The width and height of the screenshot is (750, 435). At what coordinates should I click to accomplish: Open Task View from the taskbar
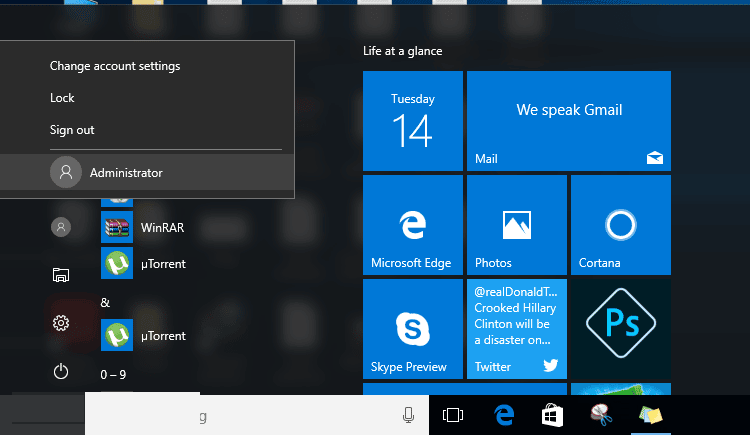point(452,415)
